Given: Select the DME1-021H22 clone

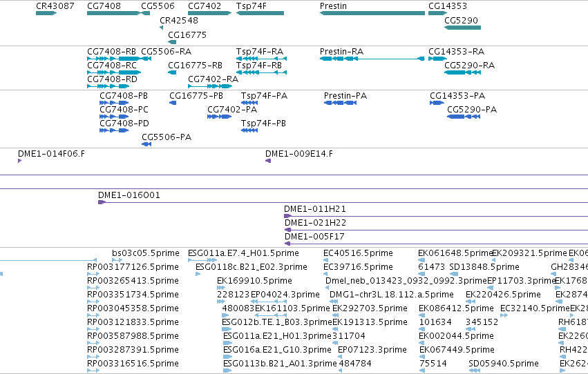Looking at the screenshot, I should [x=436, y=230].
